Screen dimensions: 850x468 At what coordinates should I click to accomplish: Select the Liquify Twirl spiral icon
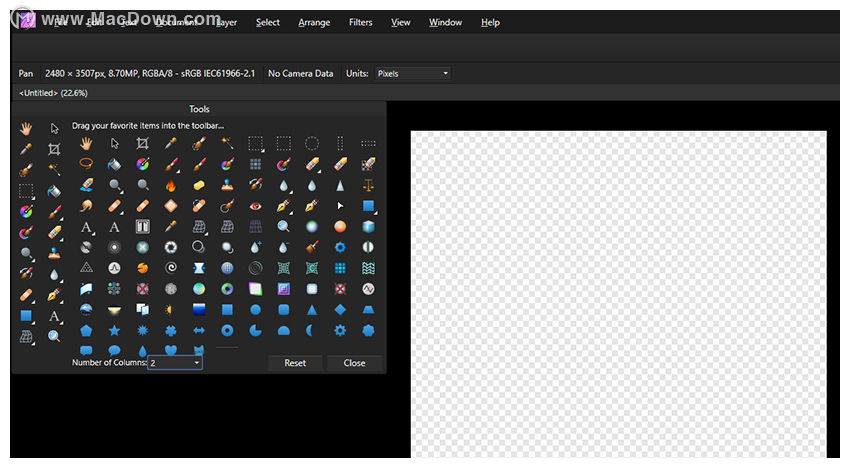[171, 267]
